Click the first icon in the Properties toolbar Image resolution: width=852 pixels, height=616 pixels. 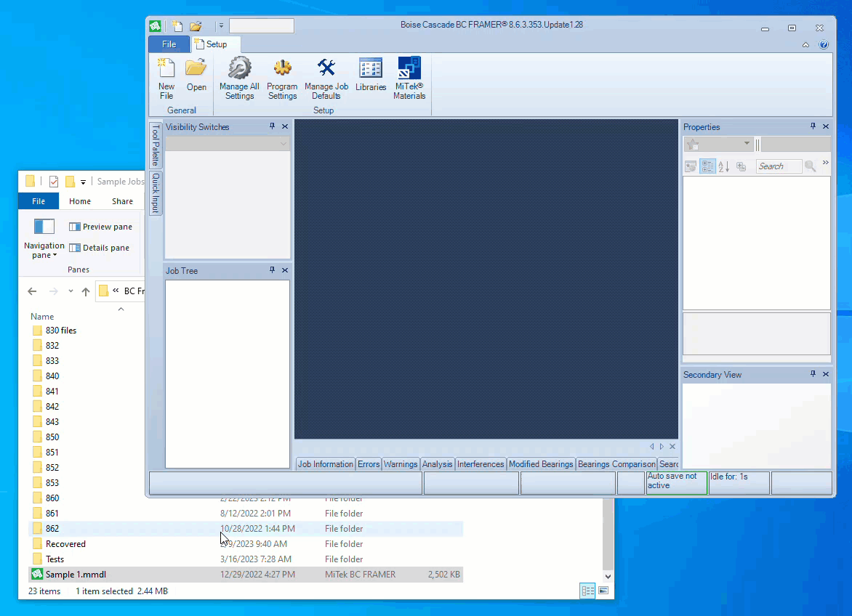tap(691, 166)
